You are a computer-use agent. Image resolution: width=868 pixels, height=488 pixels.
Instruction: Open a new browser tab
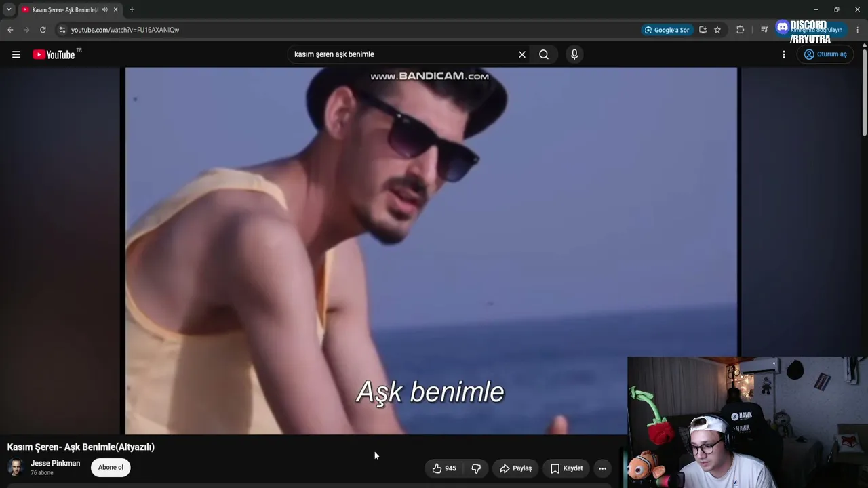[132, 9]
